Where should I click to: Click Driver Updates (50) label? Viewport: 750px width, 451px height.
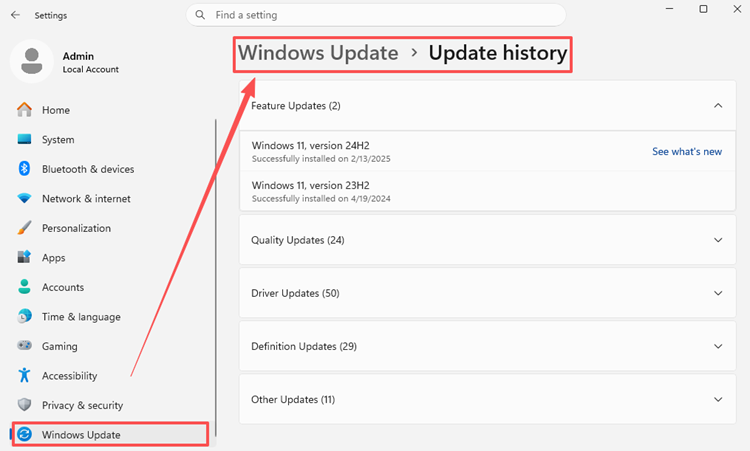point(295,293)
